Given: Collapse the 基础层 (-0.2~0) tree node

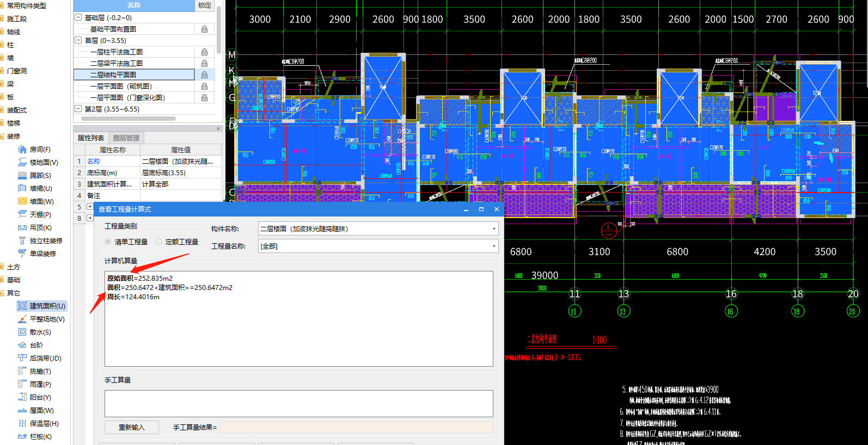Looking at the screenshot, I should [78, 17].
